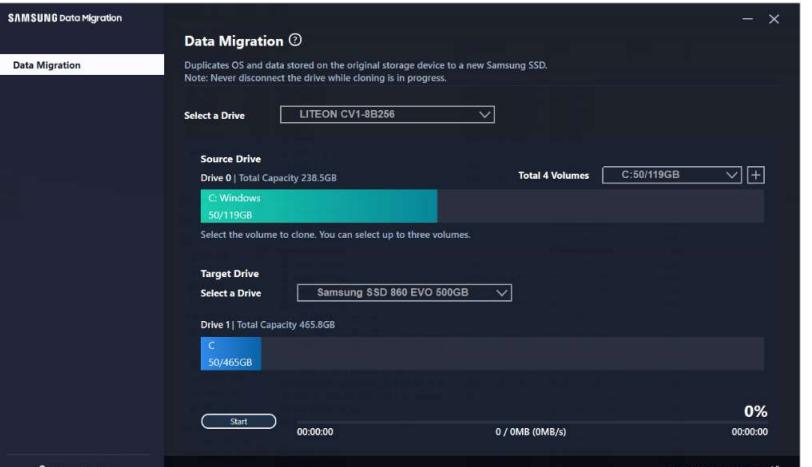The height and width of the screenshot is (467, 812).
Task: Click the 'Select the volume to clone' hint text
Action: click(336, 235)
